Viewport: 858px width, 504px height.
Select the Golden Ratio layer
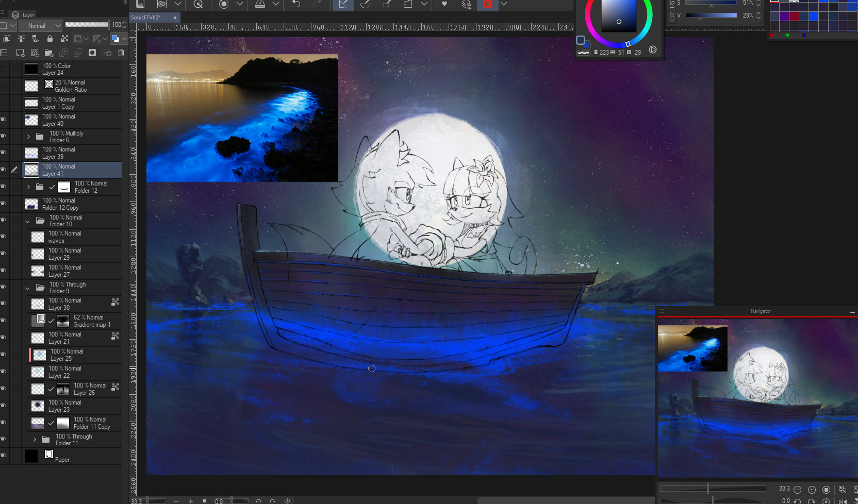[72, 86]
